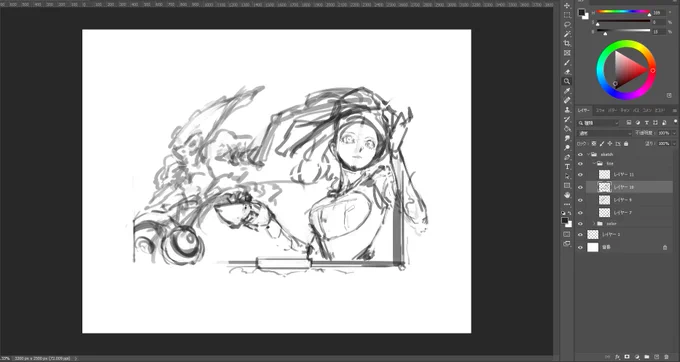Select the Clone Stamp tool
The width and height of the screenshot is (680, 362).
click(567, 110)
